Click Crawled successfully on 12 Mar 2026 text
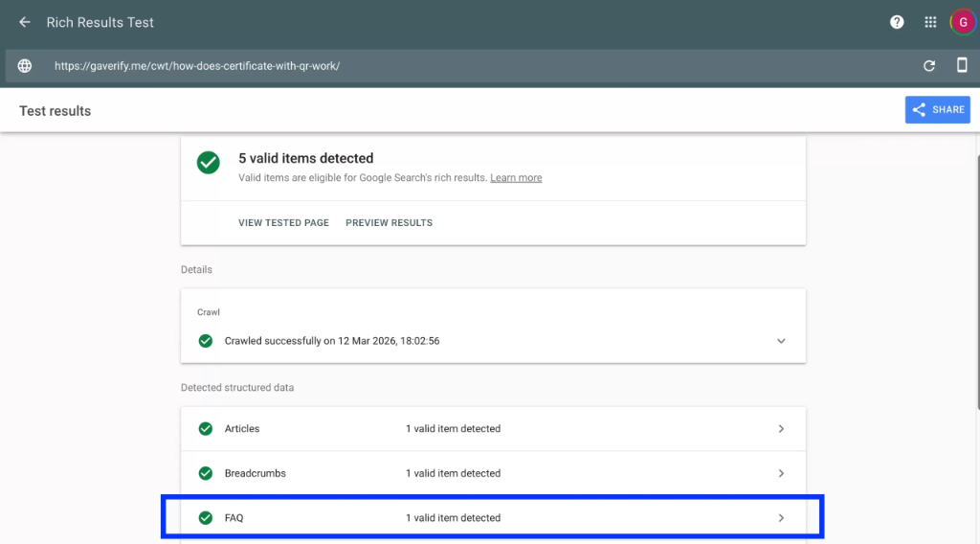Viewport: 980px width, 544px height. [x=332, y=341]
